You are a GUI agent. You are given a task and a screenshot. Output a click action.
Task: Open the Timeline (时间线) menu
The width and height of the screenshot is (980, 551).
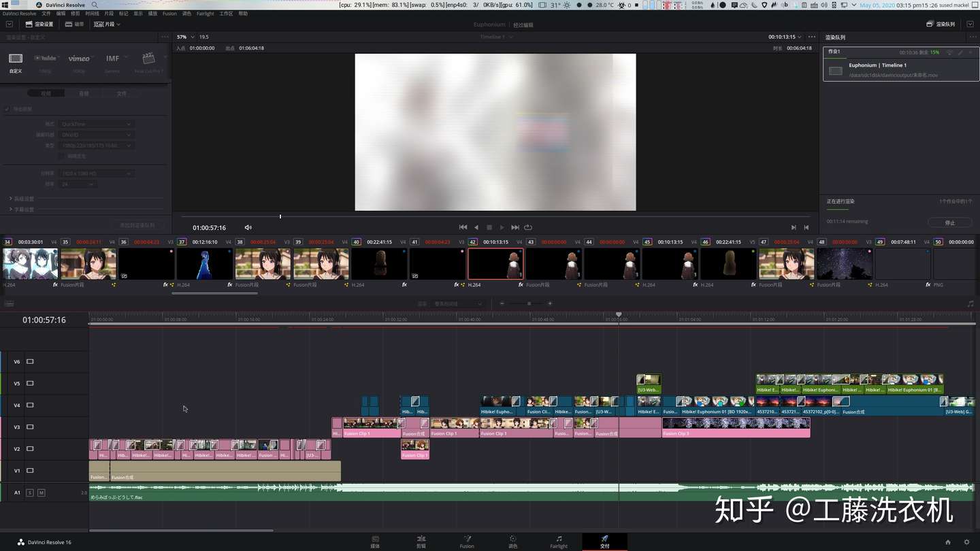pos(92,14)
